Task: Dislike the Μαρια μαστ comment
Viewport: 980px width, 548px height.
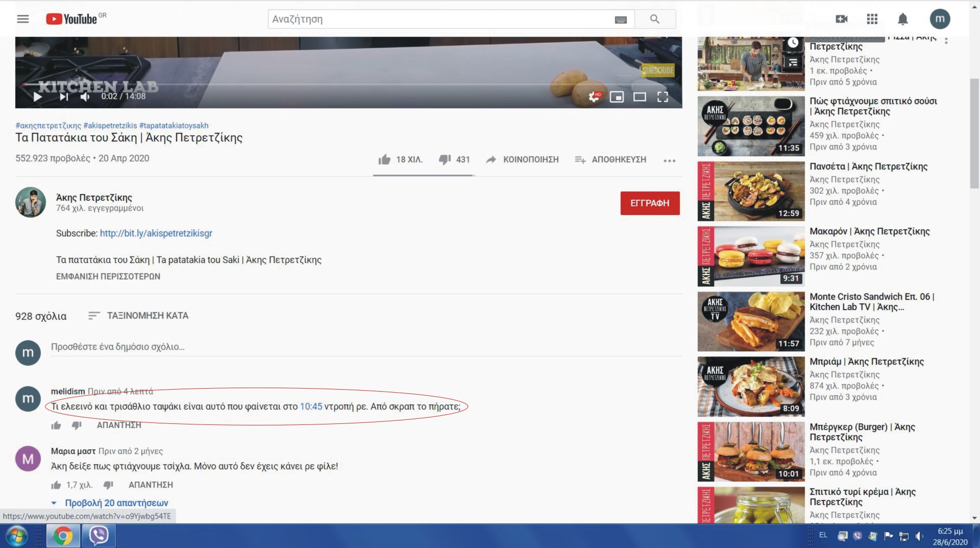Action: [x=108, y=485]
